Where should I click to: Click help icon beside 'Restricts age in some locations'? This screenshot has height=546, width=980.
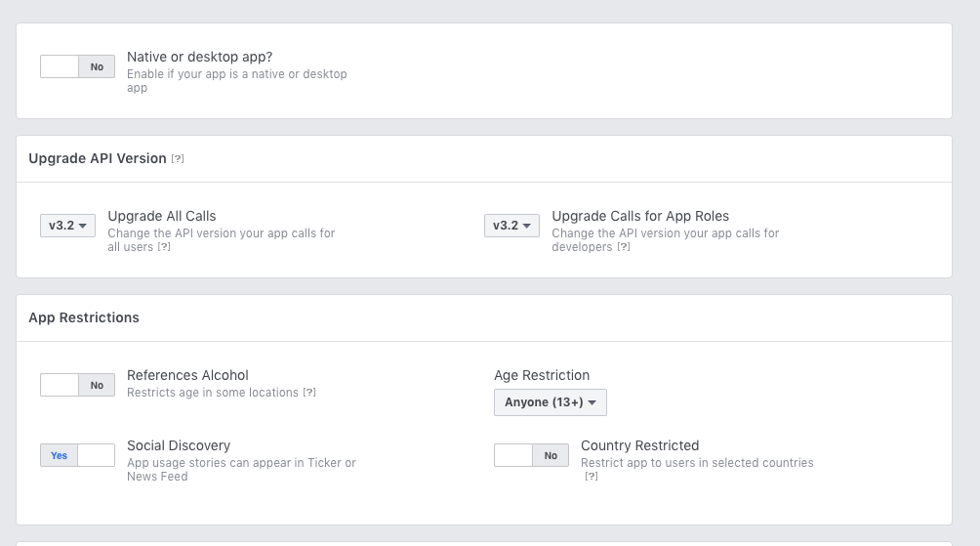coord(309,393)
